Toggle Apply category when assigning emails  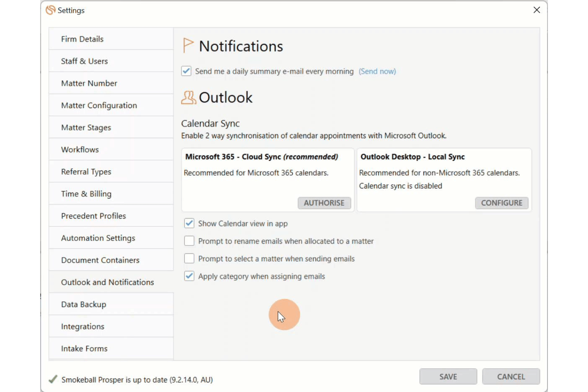(x=189, y=276)
